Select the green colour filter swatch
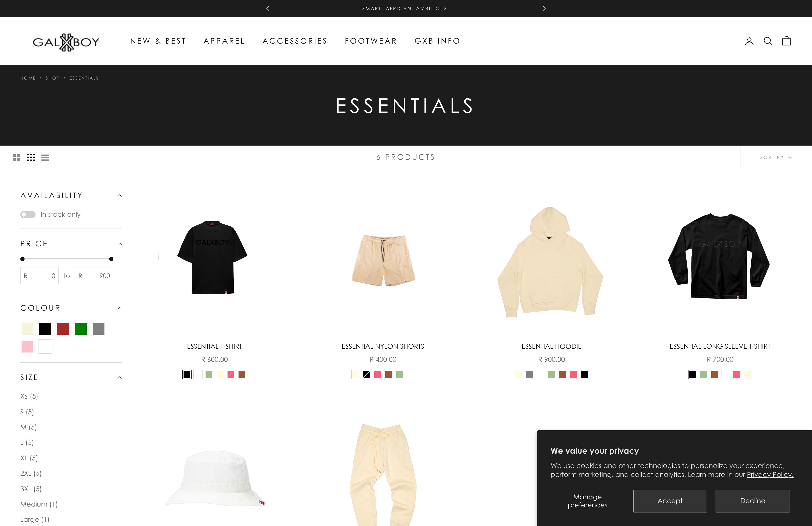 [81, 329]
